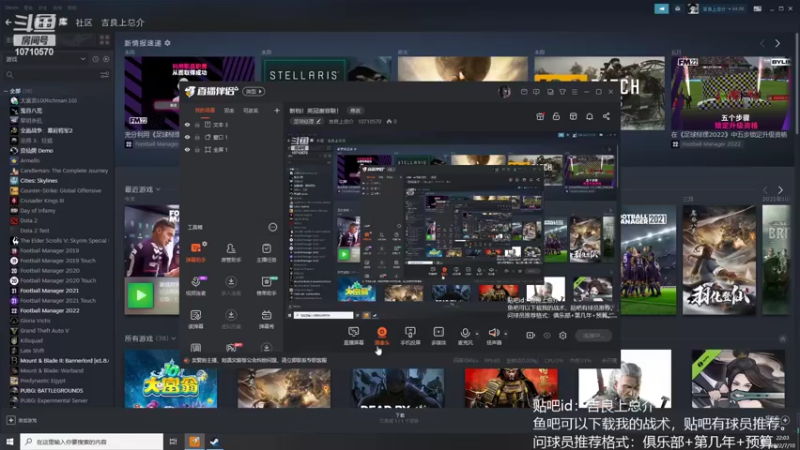Collapse the 全部 games category
Screen dimensions: 800x450
(x=7, y=91)
